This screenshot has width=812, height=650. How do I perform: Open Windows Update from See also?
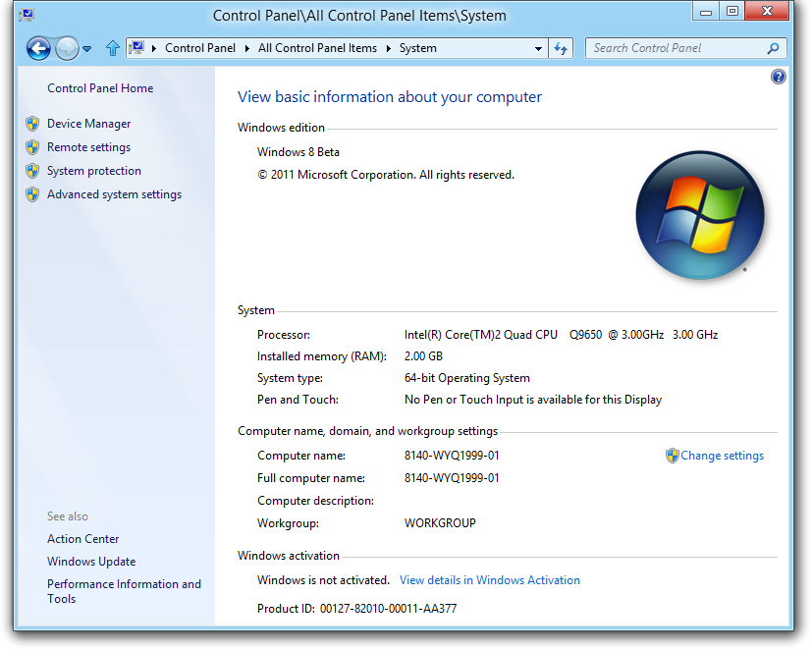[x=91, y=562]
